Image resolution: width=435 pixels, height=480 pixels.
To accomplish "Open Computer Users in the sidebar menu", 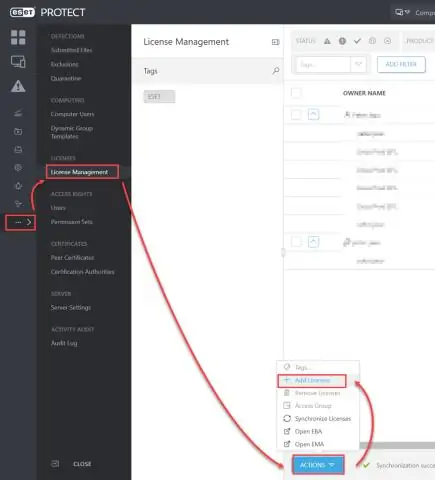I will click(x=72, y=114).
